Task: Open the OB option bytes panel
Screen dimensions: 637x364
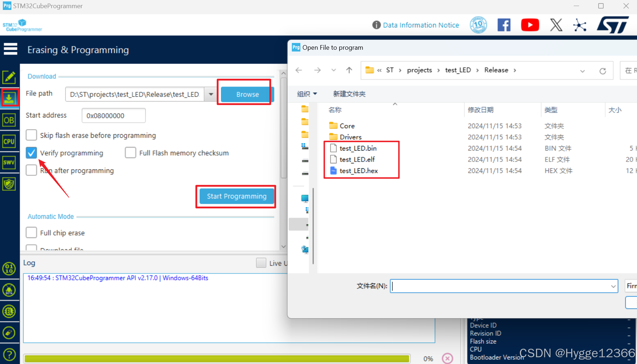Action: coord(9,120)
